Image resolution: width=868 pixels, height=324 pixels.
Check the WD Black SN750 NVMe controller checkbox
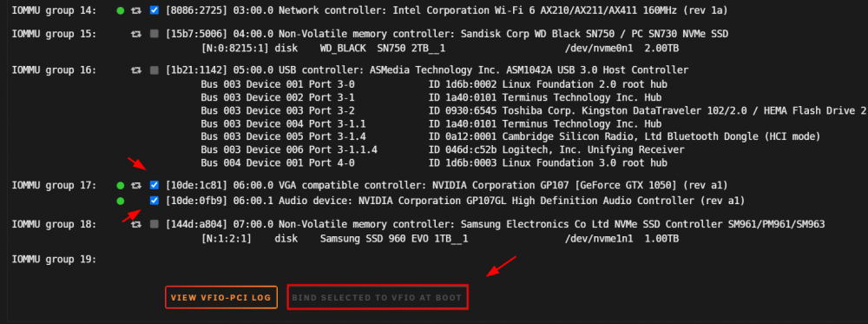click(155, 35)
